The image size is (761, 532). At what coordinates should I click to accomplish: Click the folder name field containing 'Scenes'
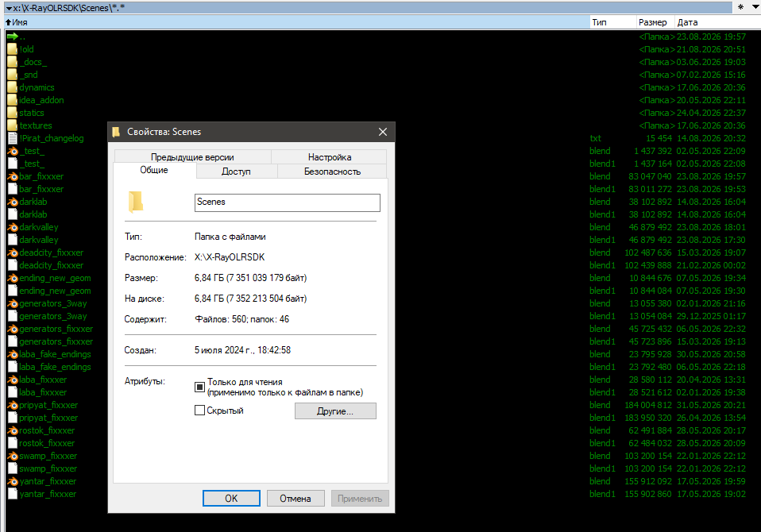[288, 202]
